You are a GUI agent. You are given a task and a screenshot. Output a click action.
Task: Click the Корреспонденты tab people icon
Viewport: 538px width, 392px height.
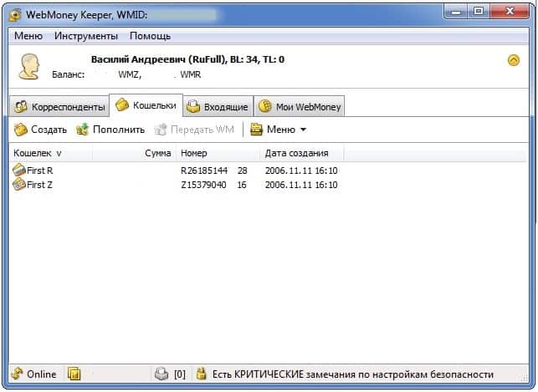(21, 106)
